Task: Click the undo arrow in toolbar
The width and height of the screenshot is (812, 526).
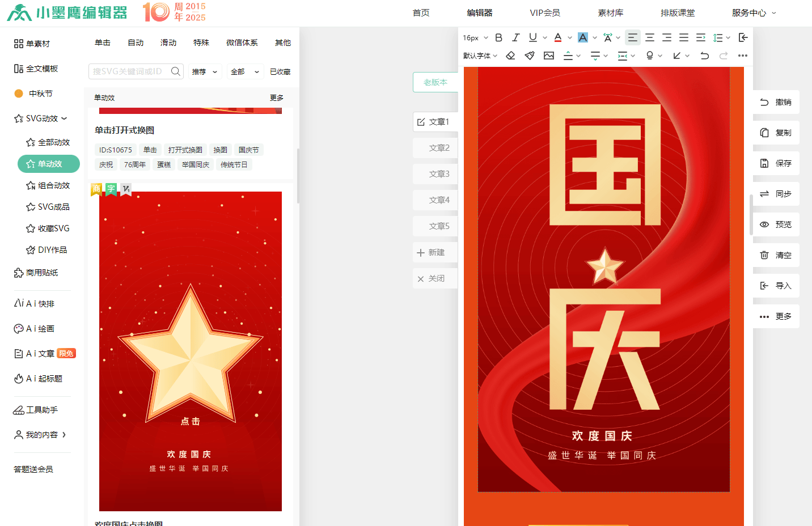Action: click(x=704, y=56)
